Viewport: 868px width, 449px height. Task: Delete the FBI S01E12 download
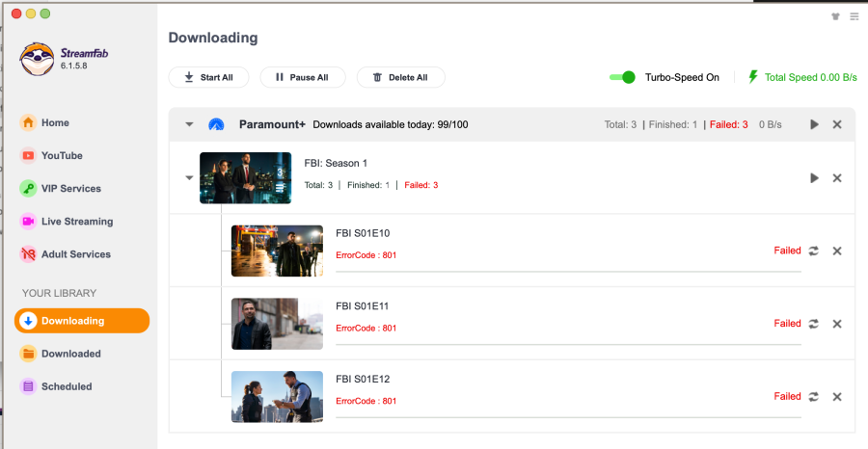(x=837, y=397)
